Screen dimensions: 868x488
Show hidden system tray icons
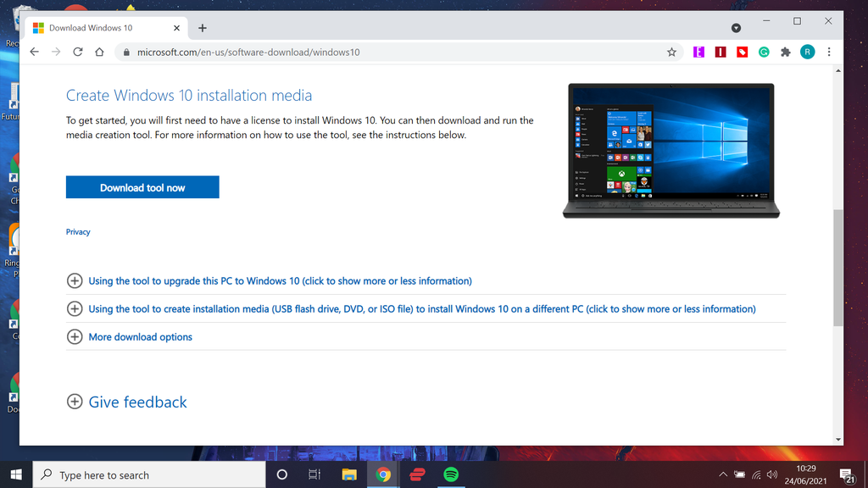click(x=723, y=474)
